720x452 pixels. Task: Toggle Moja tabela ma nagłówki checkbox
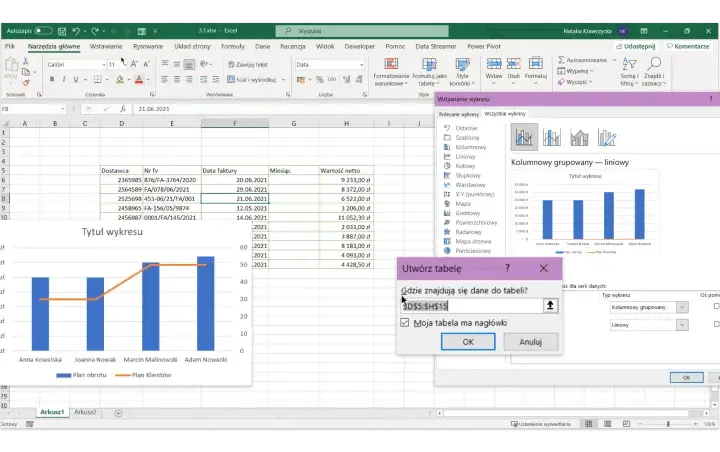point(405,322)
